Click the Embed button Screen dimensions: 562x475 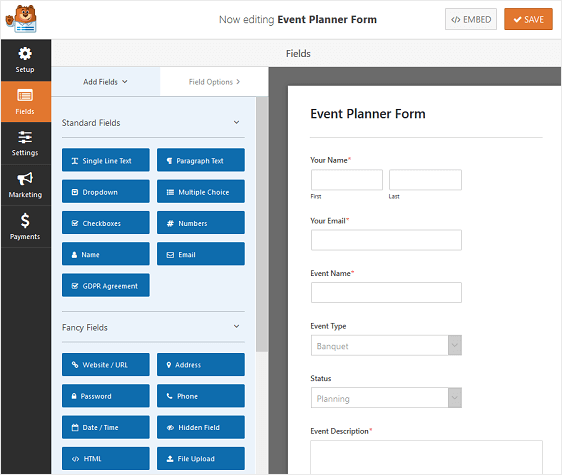[x=471, y=19]
